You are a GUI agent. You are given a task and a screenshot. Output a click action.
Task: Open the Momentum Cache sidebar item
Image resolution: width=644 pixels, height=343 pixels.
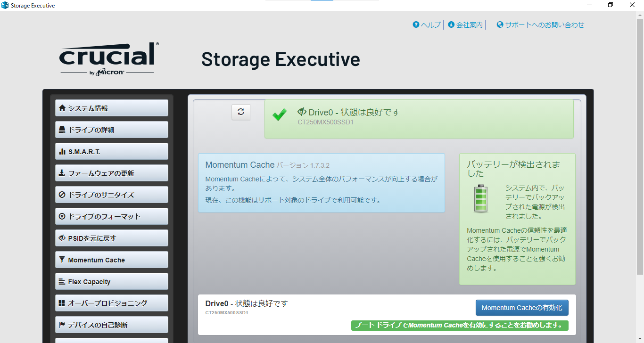112,260
